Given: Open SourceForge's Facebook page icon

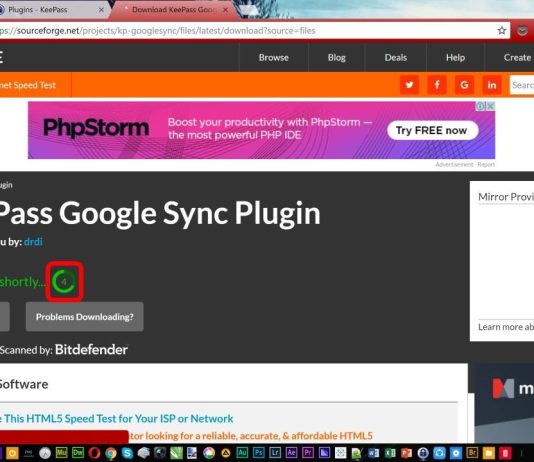Looking at the screenshot, I should (x=437, y=85).
